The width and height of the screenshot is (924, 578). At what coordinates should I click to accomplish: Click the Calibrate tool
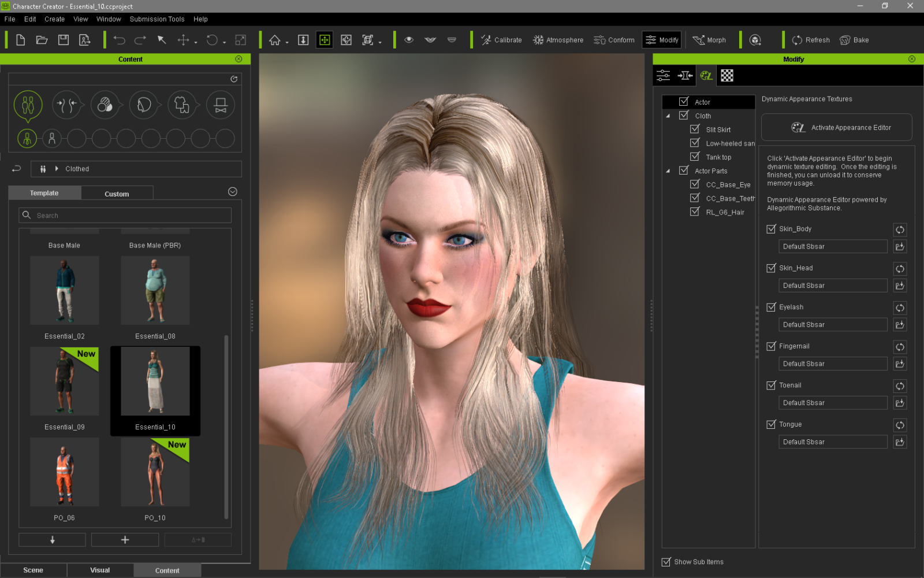[x=501, y=40]
